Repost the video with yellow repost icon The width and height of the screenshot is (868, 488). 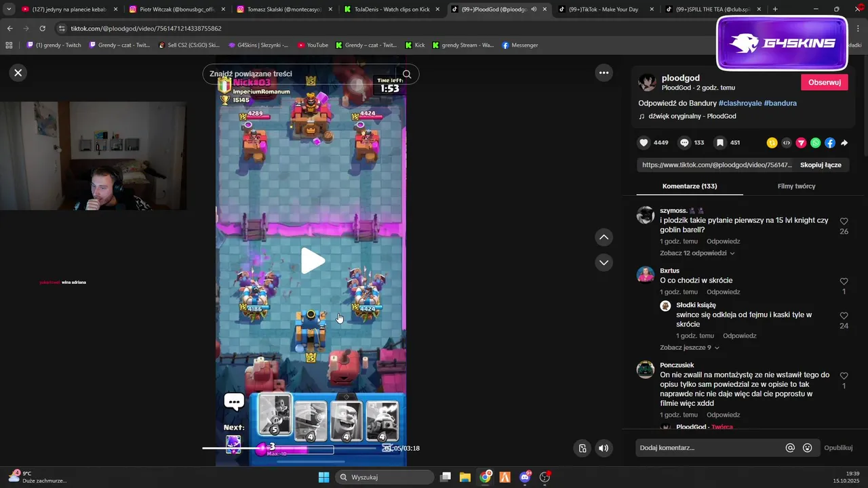click(x=772, y=143)
